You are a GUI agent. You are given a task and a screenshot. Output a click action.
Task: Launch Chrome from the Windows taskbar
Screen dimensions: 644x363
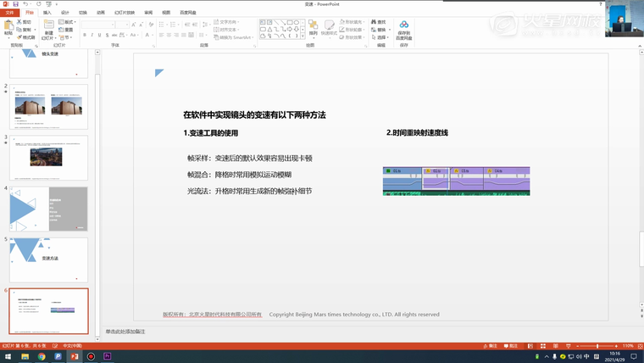tap(42, 357)
